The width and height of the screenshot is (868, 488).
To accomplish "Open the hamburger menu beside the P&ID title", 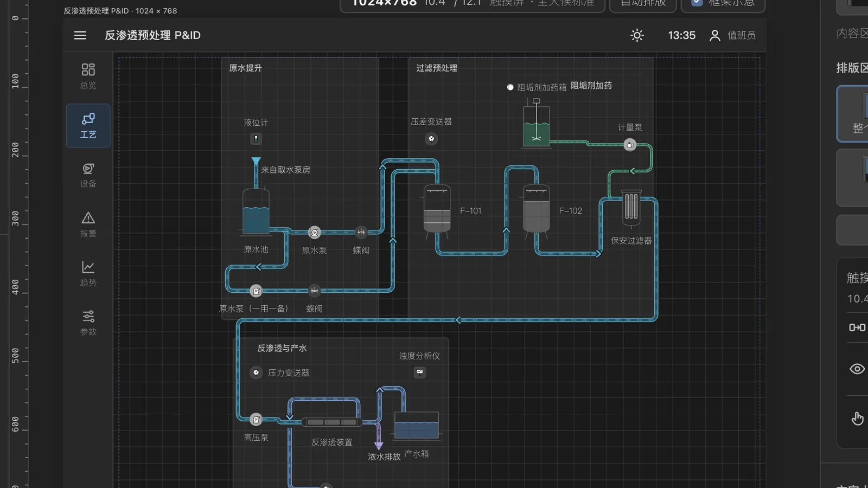I will click(x=80, y=35).
